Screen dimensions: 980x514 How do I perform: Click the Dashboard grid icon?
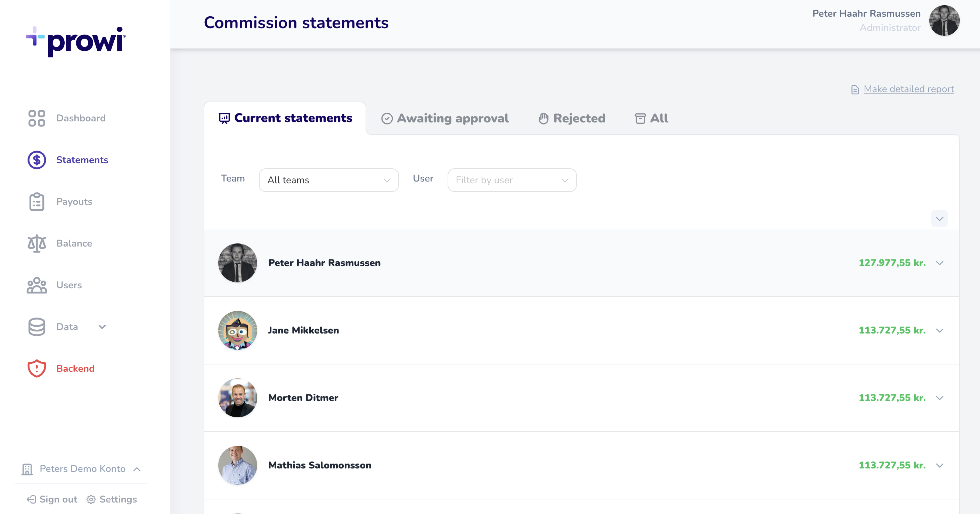click(x=36, y=118)
